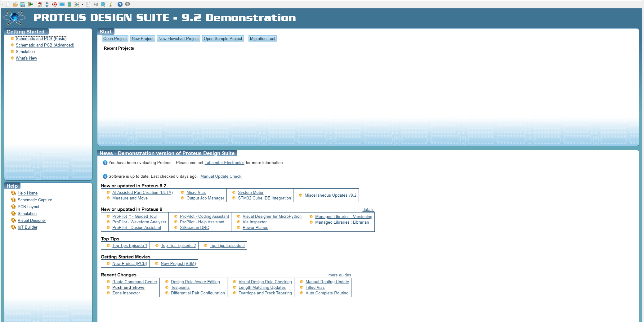Click the Close Project door icon
The height and width of the screenshot is (322, 644).
(x=30, y=4)
